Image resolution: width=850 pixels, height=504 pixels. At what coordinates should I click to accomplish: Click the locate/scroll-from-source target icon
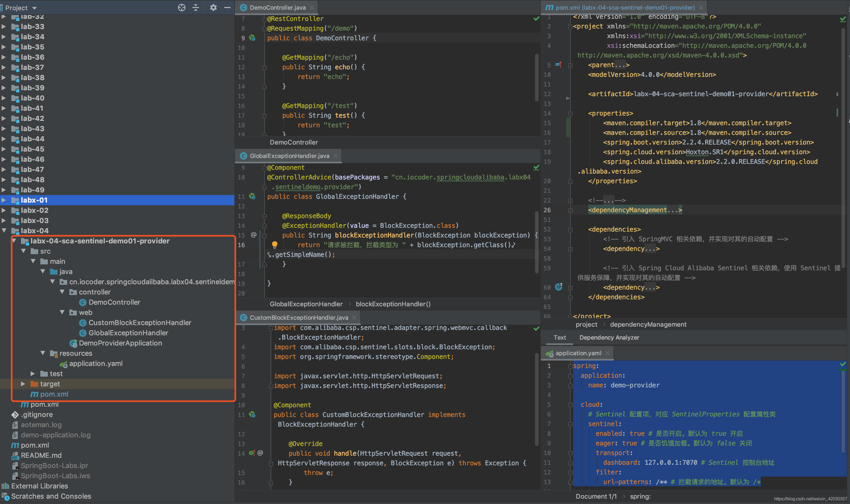[x=182, y=8]
